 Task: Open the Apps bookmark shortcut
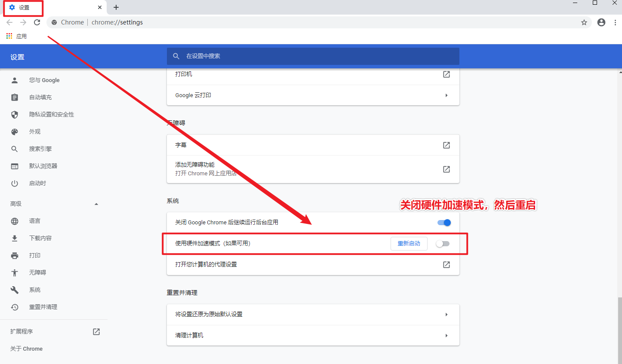coord(16,36)
